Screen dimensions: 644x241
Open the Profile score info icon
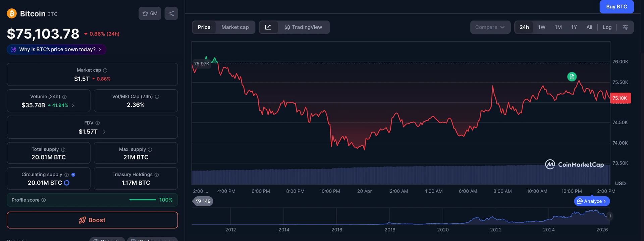[x=44, y=200]
